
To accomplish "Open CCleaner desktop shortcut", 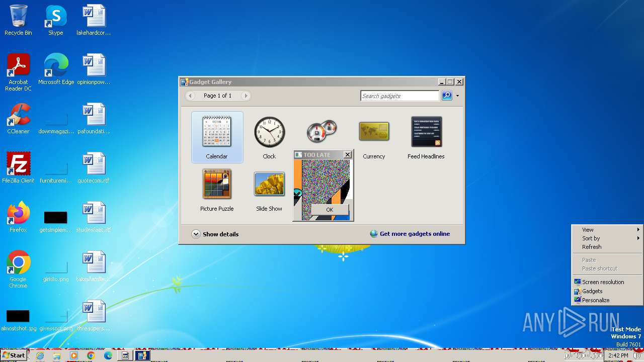I will (x=18, y=119).
